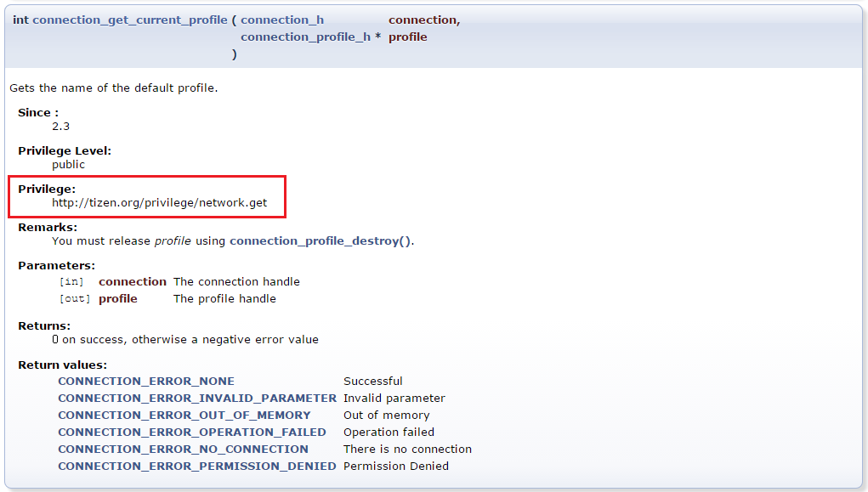Viewport: 868px width, 492px height.
Task: Click the Since version value 2.3
Action: click(60, 126)
